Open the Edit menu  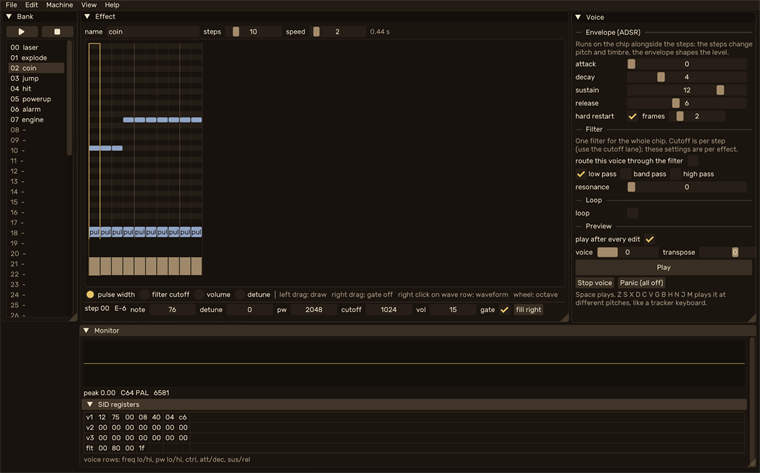(32, 5)
